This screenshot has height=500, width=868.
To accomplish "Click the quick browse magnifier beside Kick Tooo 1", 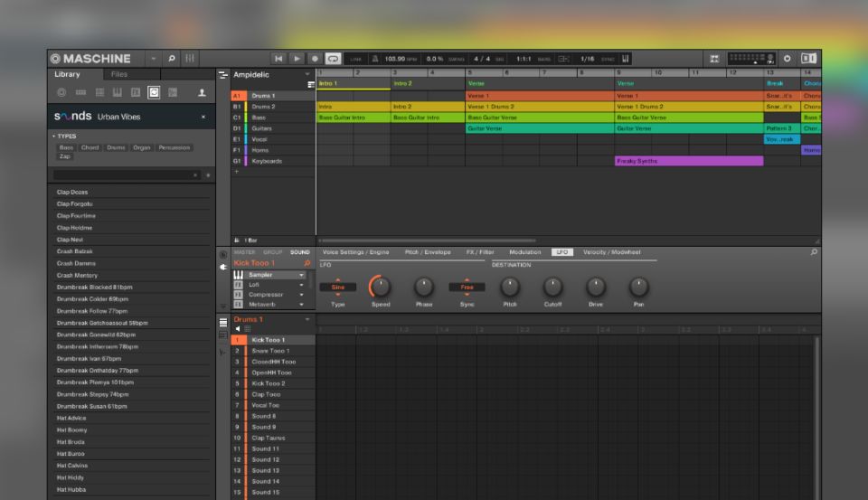I will click(307, 264).
